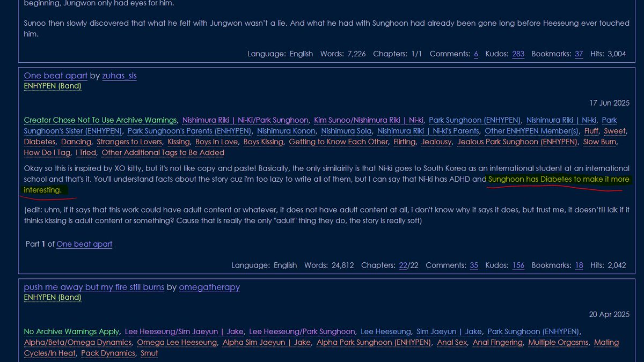644x362 pixels.
Task: Select Lee Heeseung/Sim Jaeyun | Jake tag
Action: pos(185,331)
